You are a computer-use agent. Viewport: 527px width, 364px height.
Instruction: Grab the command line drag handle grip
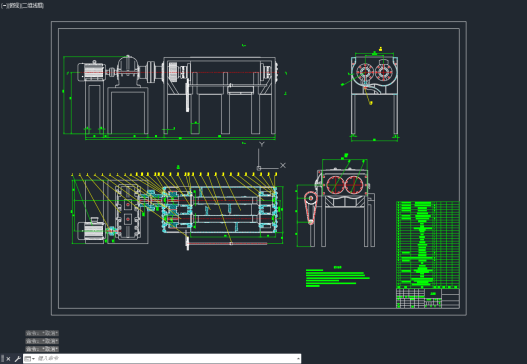tap(3, 359)
